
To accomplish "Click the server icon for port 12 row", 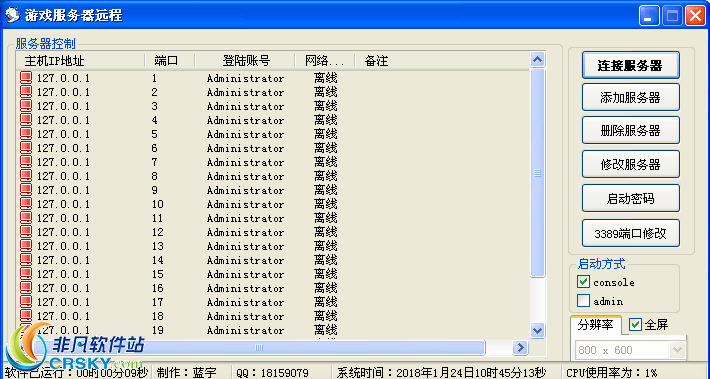I will pyautogui.click(x=26, y=232).
